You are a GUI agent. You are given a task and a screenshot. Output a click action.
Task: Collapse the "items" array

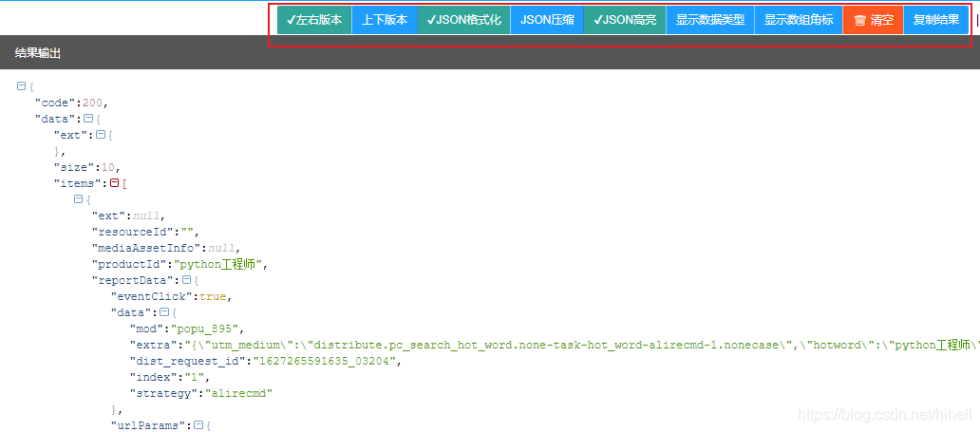[x=114, y=182]
